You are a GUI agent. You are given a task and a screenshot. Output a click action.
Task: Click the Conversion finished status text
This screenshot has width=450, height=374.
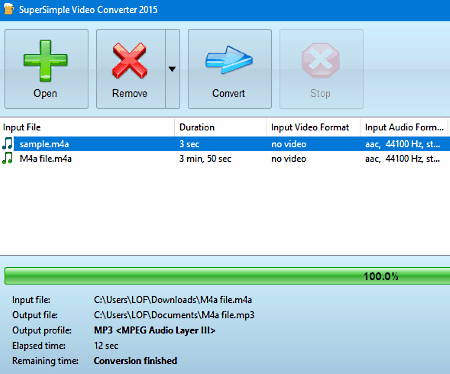tap(135, 361)
